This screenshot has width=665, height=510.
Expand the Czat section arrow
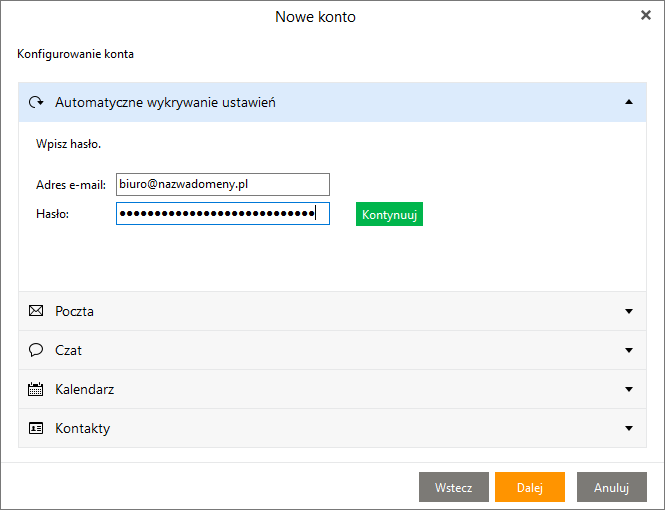click(x=629, y=350)
